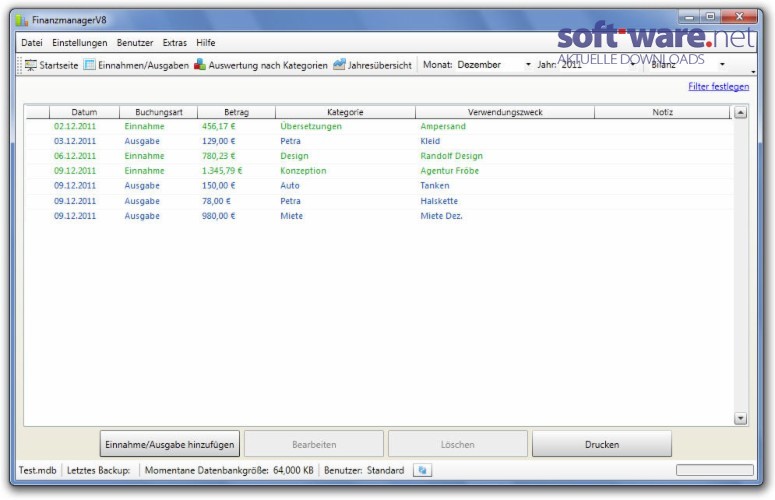This screenshot has width=775, height=500.
Task: Click table scrollbar up arrow
Action: click(x=740, y=113)
